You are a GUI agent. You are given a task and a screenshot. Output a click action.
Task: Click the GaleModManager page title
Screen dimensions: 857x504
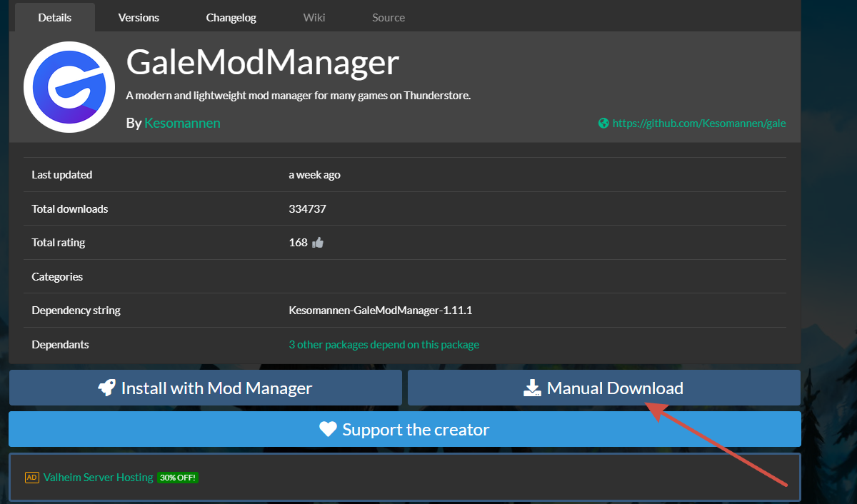262,63
